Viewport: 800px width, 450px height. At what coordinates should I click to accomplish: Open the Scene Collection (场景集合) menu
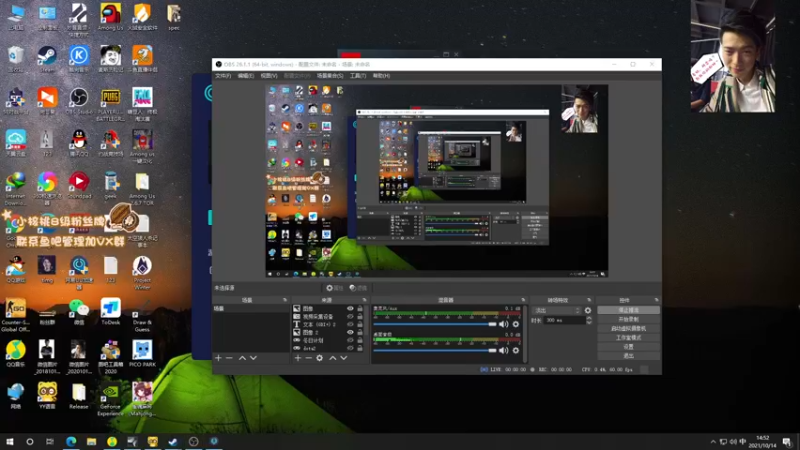(330, 76)
